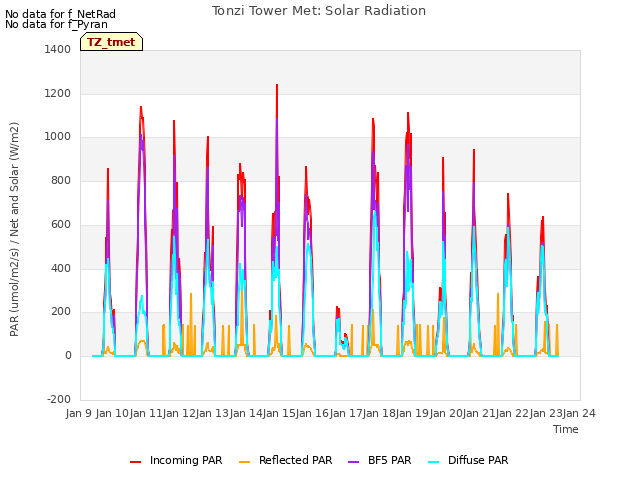Screen dimensions: 640x480
Task: Click the Jan 14 x-axis tick label
Action: [x=246, y=413]
